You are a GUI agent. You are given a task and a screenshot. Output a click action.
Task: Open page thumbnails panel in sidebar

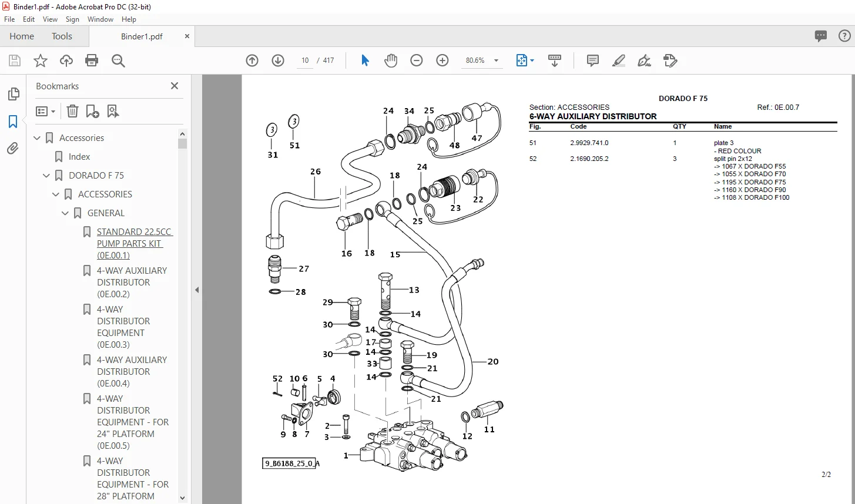(x=13, y=94)
